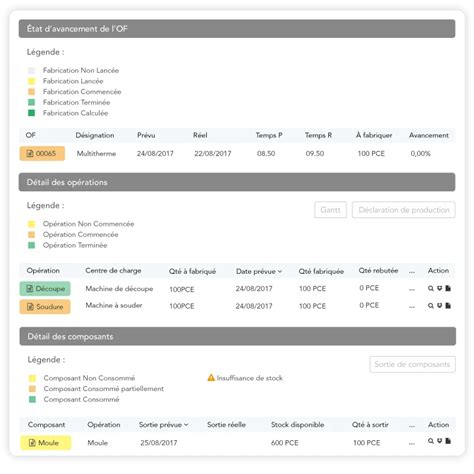This screenshot has height=474, width=474.
Task: Click the Centre de charge column header
Action: click(113, 270)
